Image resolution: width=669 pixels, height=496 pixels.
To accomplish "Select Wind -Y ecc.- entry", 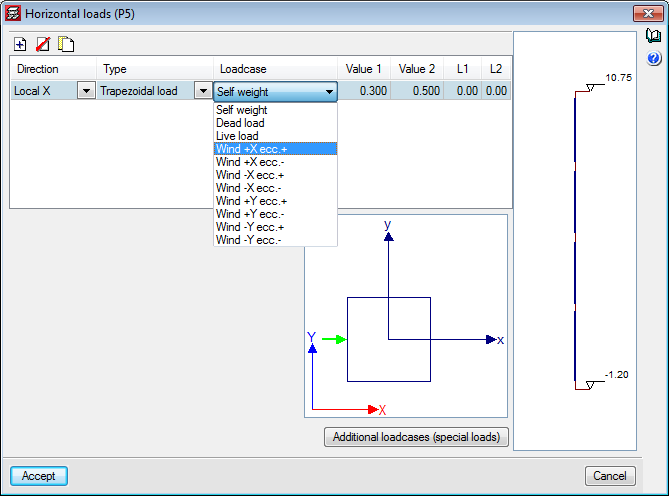I will (248, 240).
